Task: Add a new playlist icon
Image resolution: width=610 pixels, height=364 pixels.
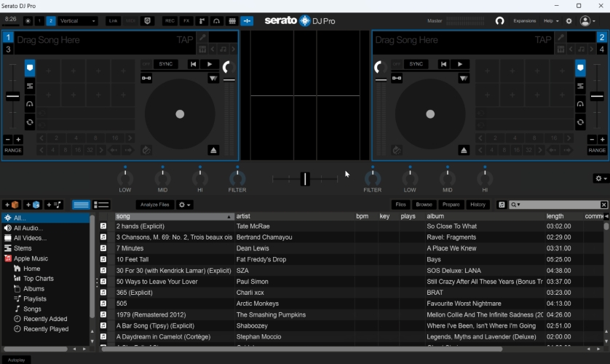Action: pos(54,205)
